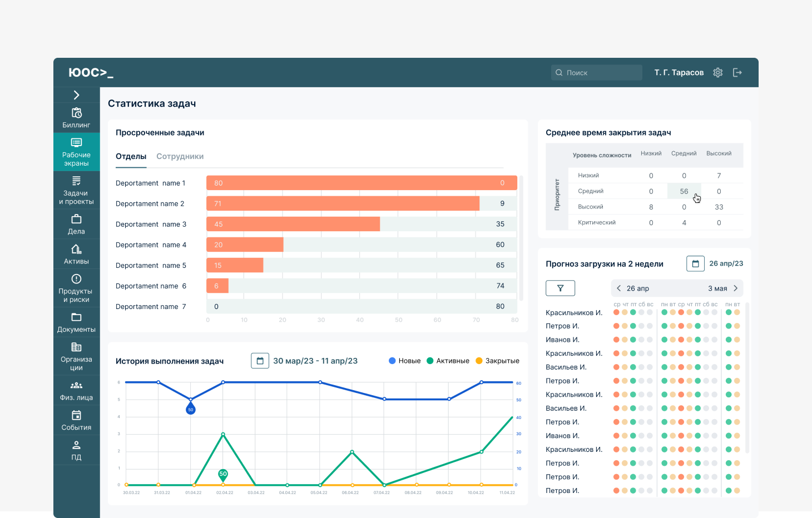
Task: Go to Организации in sidebar
Action: pyautogui.click(x=77, y=356)
